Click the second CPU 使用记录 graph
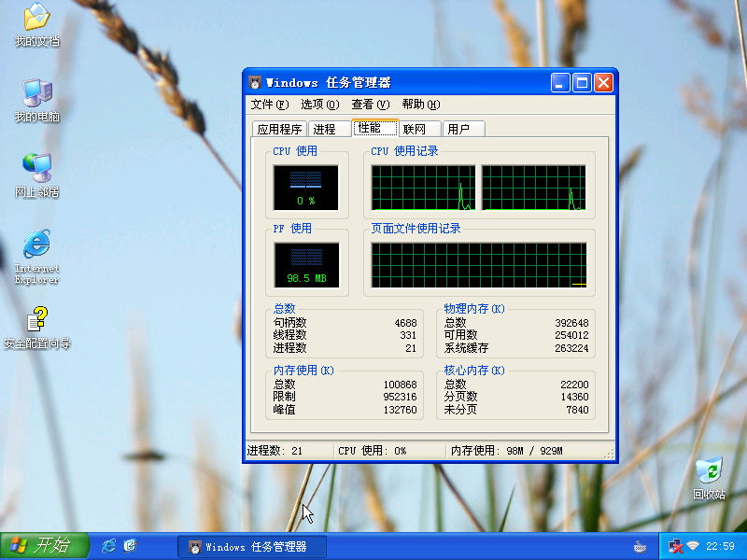The image size is (747, 560). click(x=533, y=188)
